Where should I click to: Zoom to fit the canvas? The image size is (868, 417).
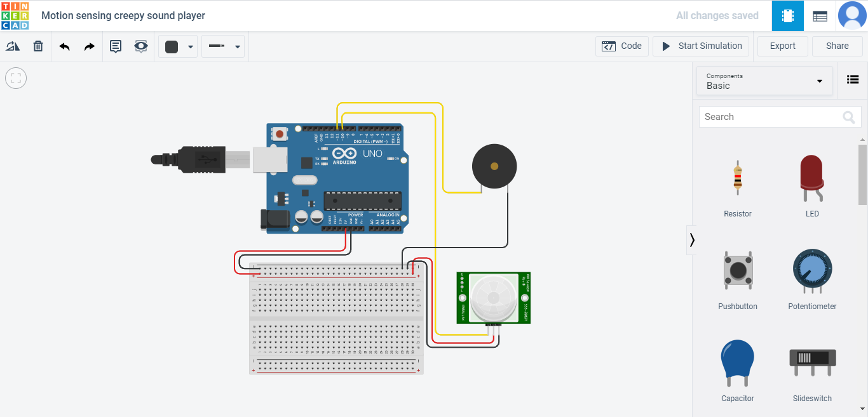click(x=16, y=79)
